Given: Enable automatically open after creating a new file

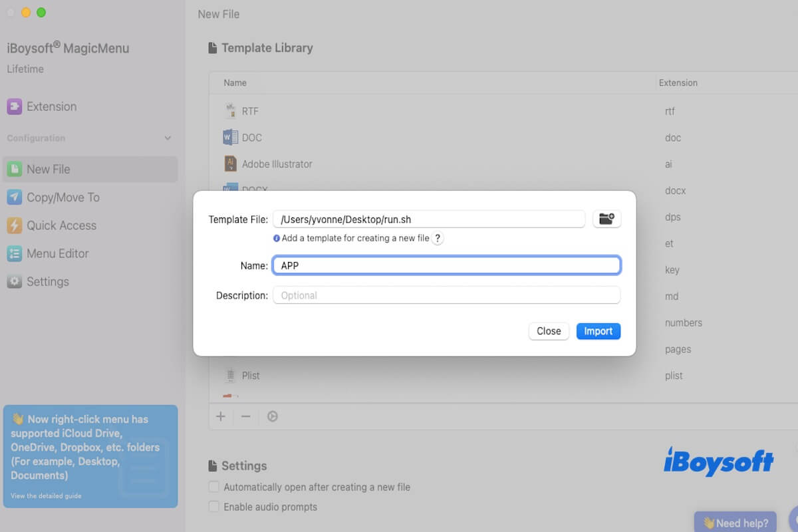Looking at the screenshot, I should [x=214, y=487].
